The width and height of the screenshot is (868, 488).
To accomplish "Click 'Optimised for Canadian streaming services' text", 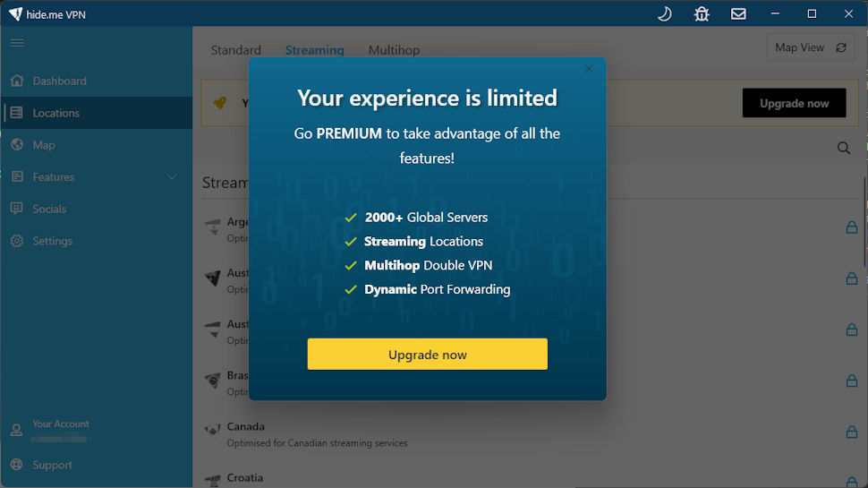I will pyautogui.click(x=317, y=443).
